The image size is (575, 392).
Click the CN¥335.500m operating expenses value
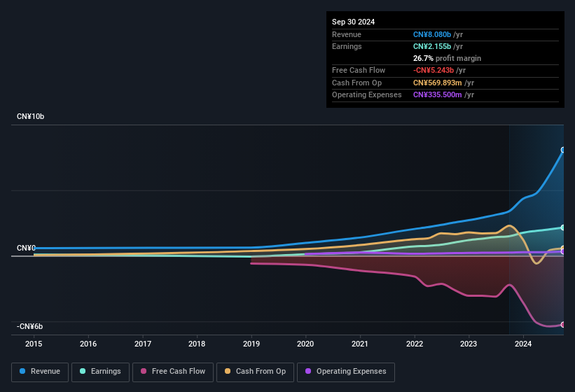click(x=438, y=95)
